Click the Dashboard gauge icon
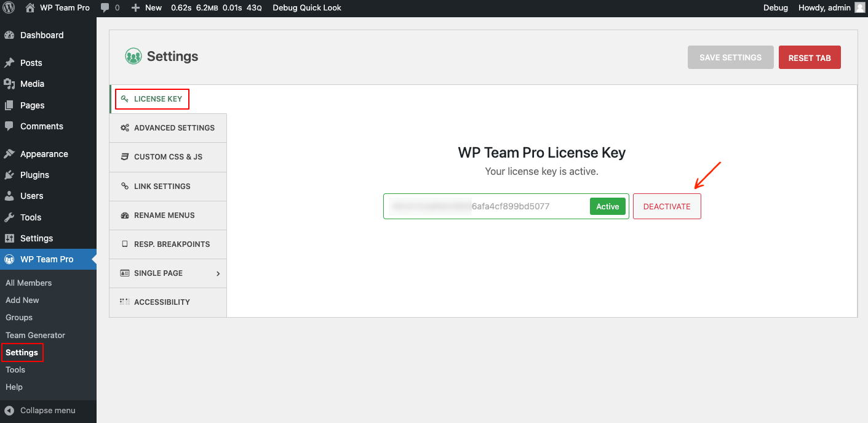This screenshot has width=868, height=423. tap(9, 35)
